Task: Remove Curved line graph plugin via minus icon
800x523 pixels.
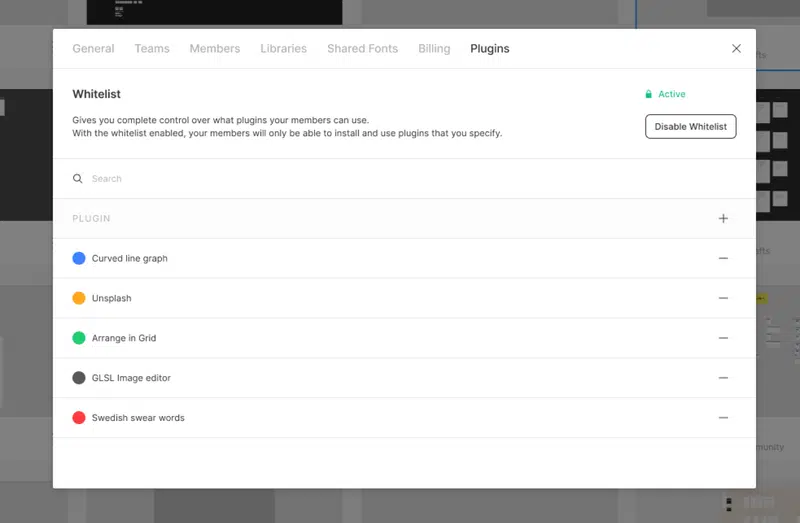Action: point(723,258)
